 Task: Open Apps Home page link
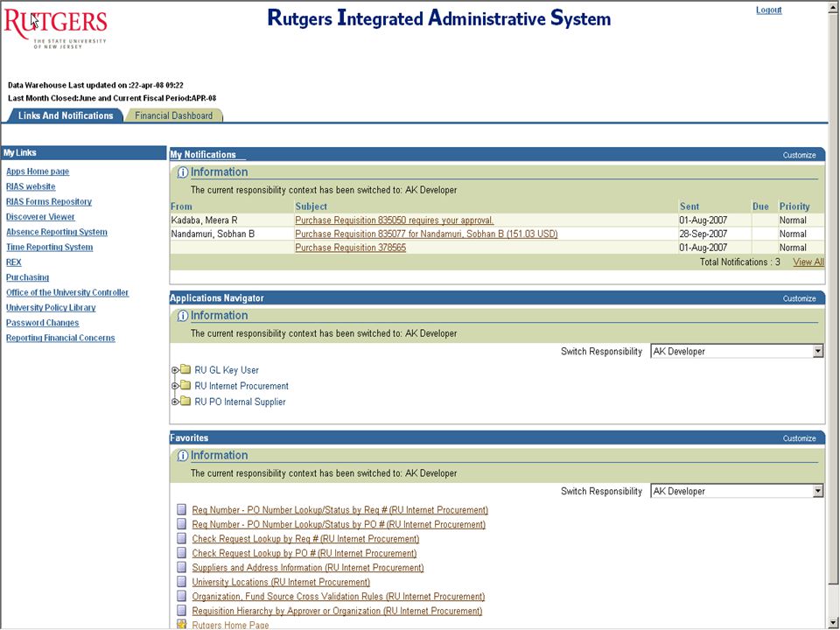tap(38, 171)
